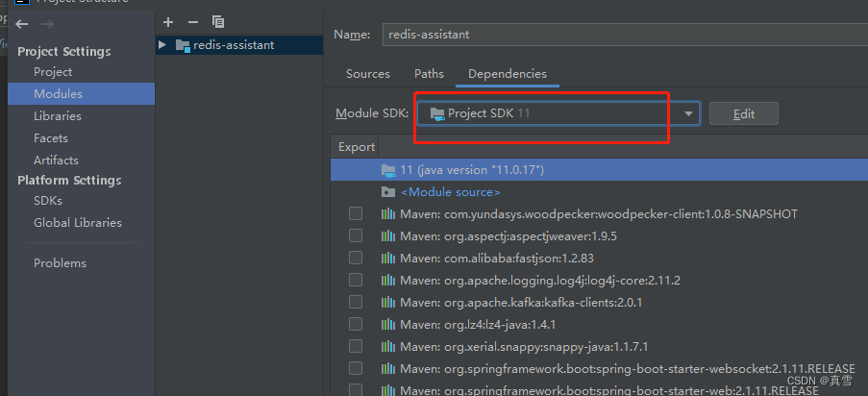Toggle export checkbox for aspectjweaver:1.9.5
Screen dimensions: 868x396
(x=356, y=235)
